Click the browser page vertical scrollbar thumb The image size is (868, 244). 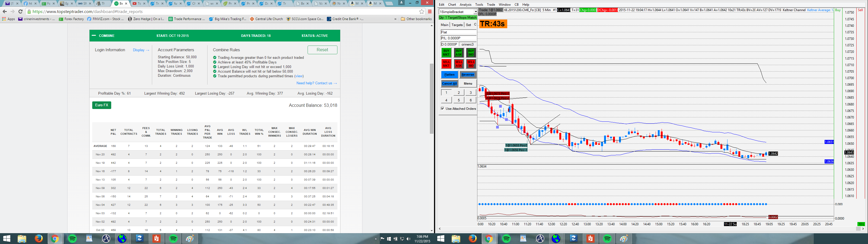(x=431, y=98)
